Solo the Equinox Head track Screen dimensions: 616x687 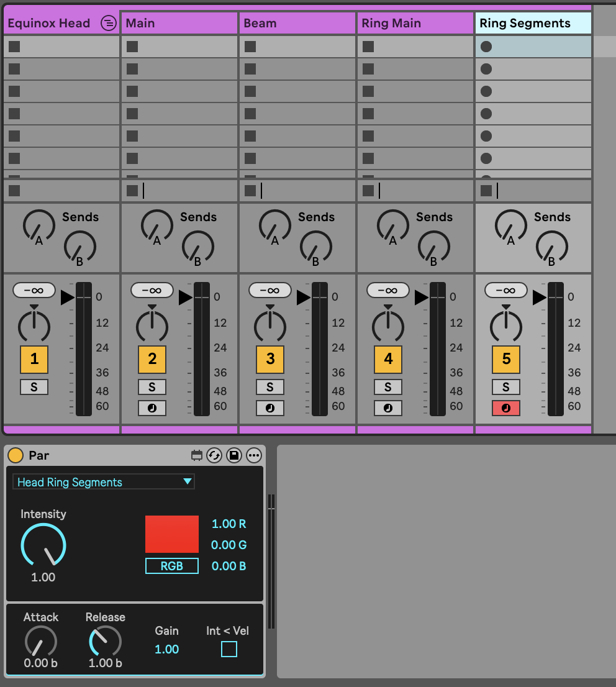pos(34,387)
